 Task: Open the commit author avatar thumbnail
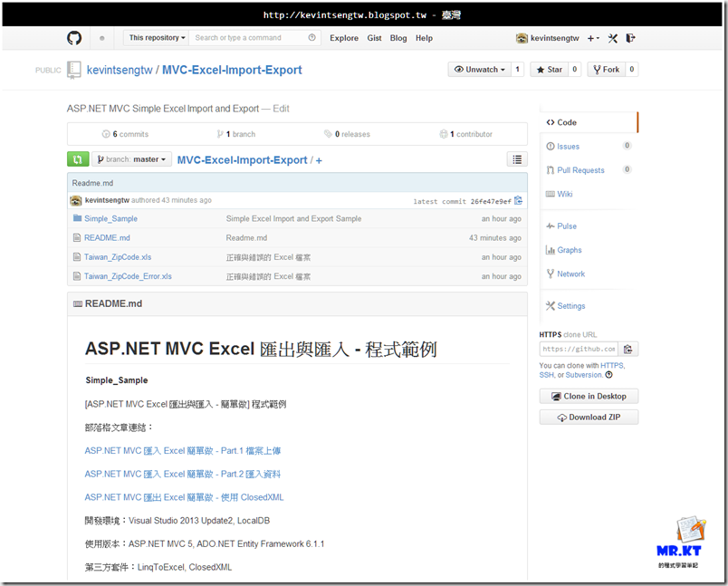coord(76,200)
